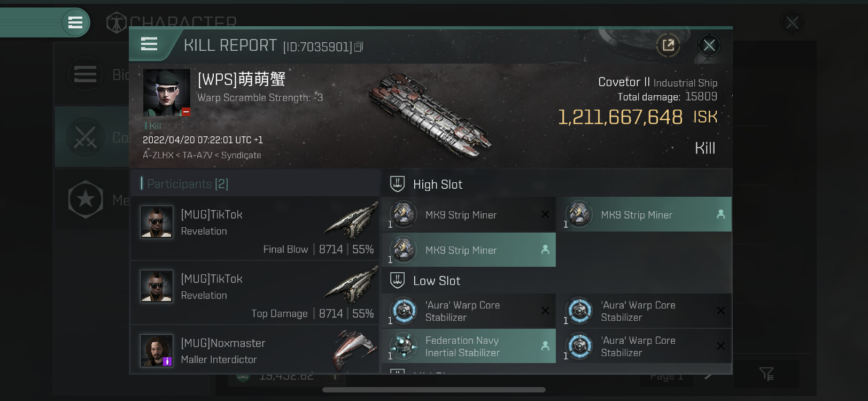Open main menu button at top left
The image size is (868, 401).
tap(75, 22)
